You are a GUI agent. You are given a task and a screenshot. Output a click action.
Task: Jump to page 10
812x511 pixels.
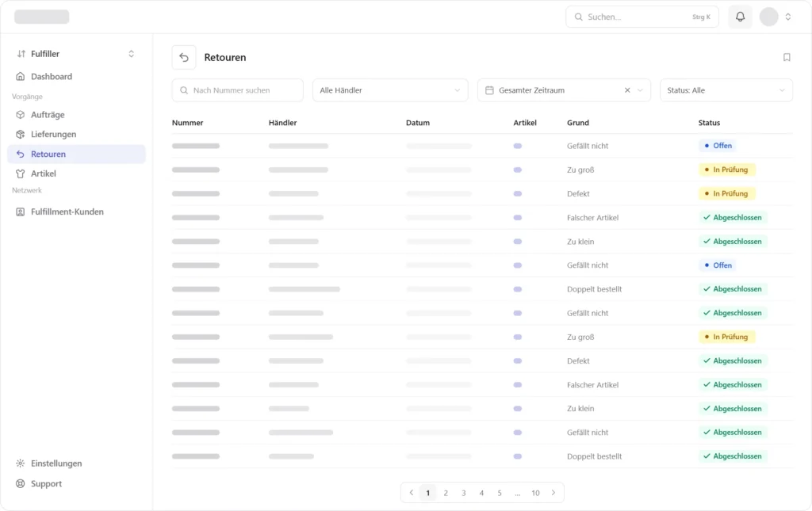(535, 493)
